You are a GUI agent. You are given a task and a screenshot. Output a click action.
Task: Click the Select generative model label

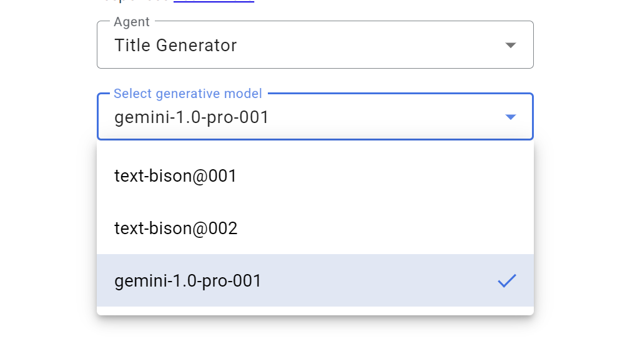coord(187,93)
